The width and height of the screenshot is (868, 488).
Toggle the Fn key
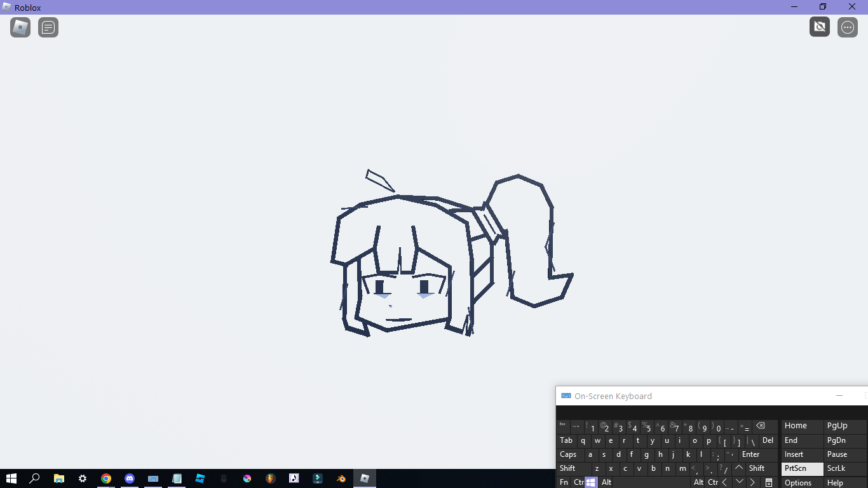pyautogui.click(x=563, y=482)
